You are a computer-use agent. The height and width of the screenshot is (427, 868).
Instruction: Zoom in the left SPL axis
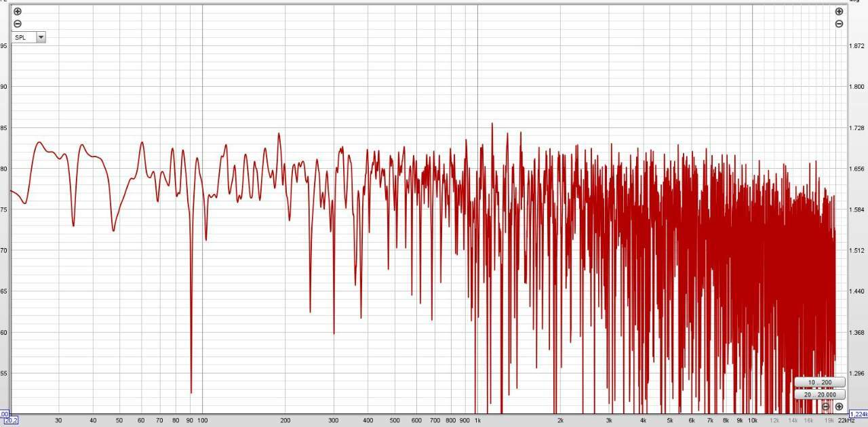click(x=18, y=12)
